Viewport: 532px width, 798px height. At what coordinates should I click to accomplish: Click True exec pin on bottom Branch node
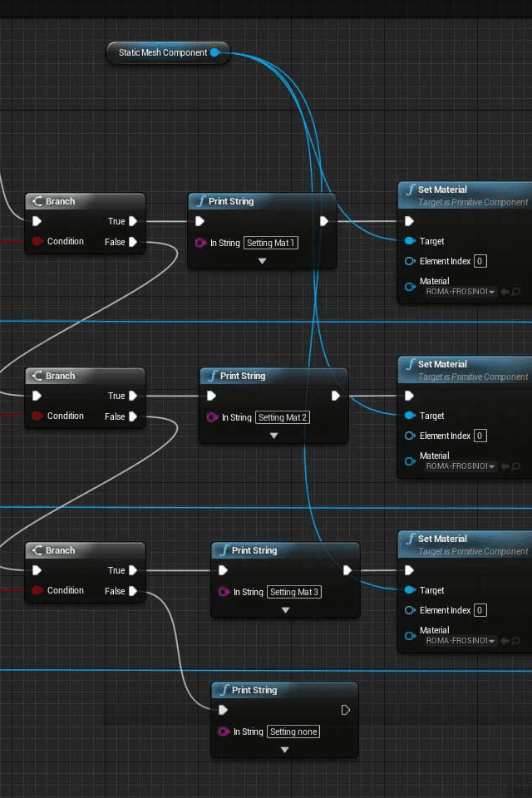pos(133,570)
